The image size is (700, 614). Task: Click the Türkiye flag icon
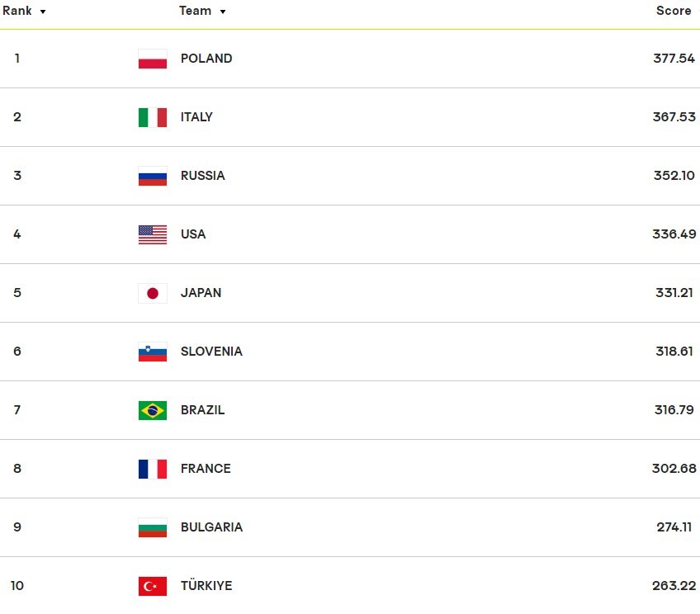point(153,586)
